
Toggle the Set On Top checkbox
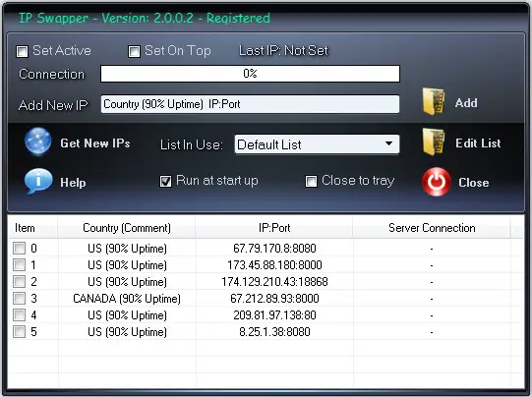pyautogui.click(x=134, y=51)
